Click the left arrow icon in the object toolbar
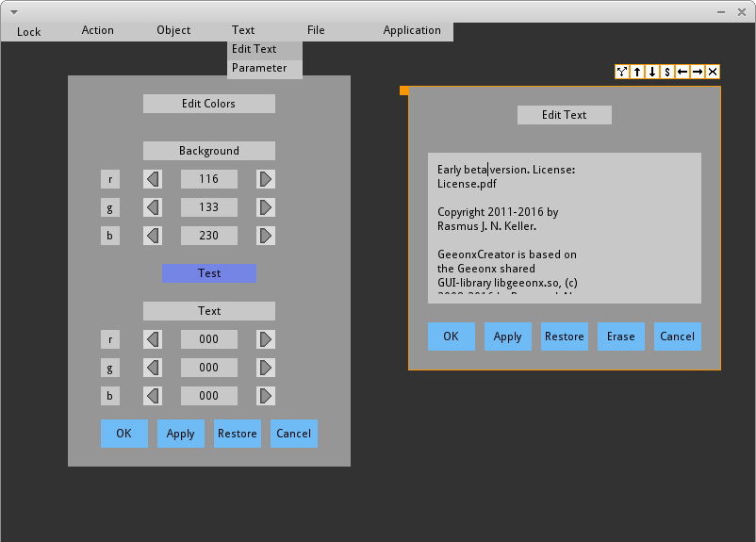 pyautogui.click(x=682, y=72)
